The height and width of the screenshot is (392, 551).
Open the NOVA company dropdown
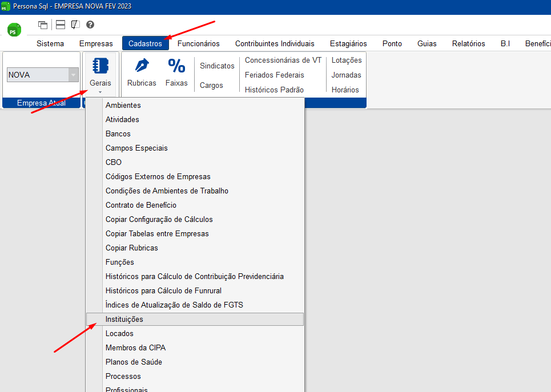(73, 75)
